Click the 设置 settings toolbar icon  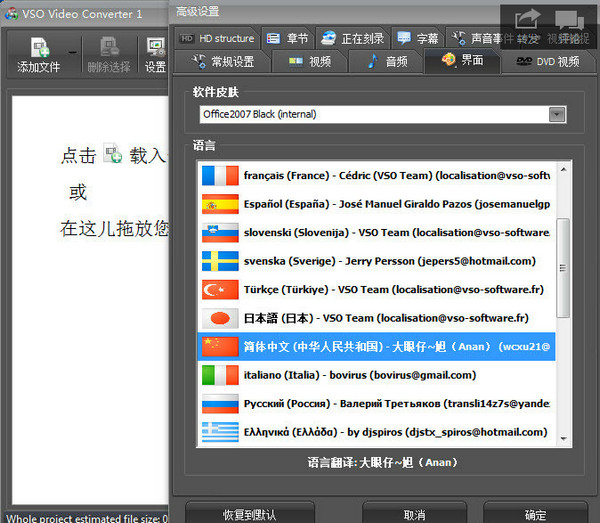click(156, 48)
